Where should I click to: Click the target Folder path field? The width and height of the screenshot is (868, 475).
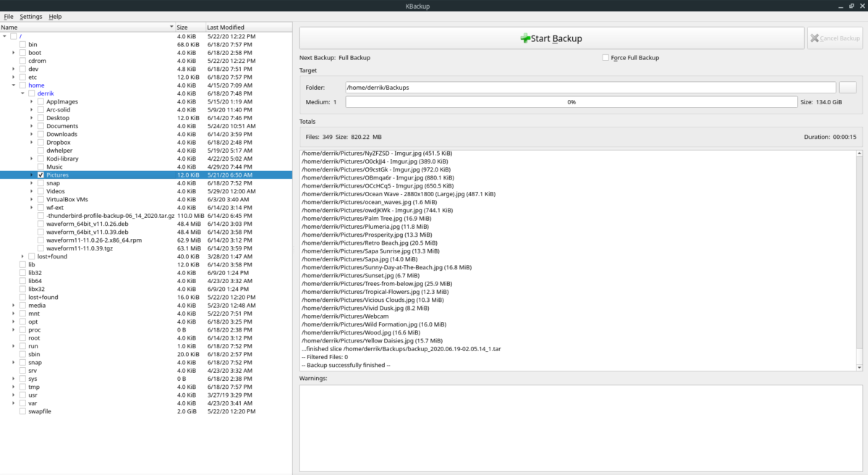pyautogui.click(x=590, y=88)
